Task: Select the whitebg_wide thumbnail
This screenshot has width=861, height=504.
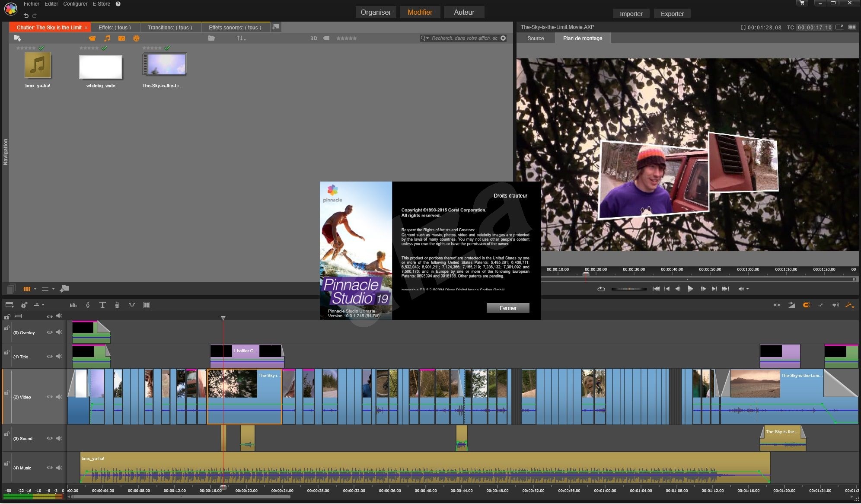Action: (x=101, y=67)
